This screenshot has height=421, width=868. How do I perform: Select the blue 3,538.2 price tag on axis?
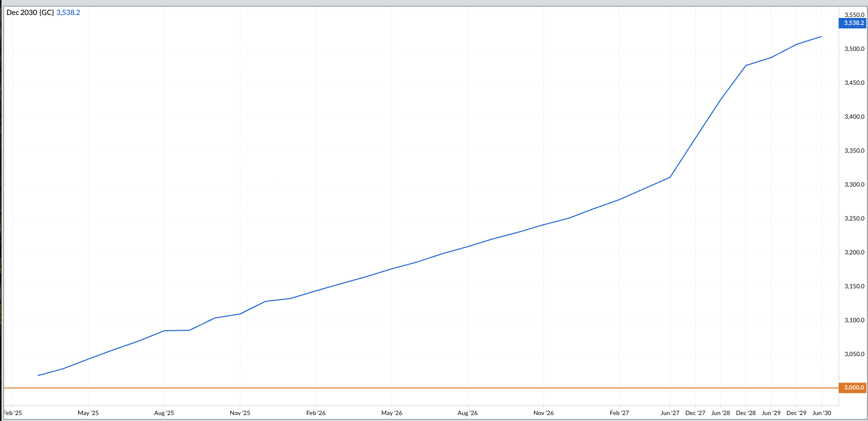[854, 23]
